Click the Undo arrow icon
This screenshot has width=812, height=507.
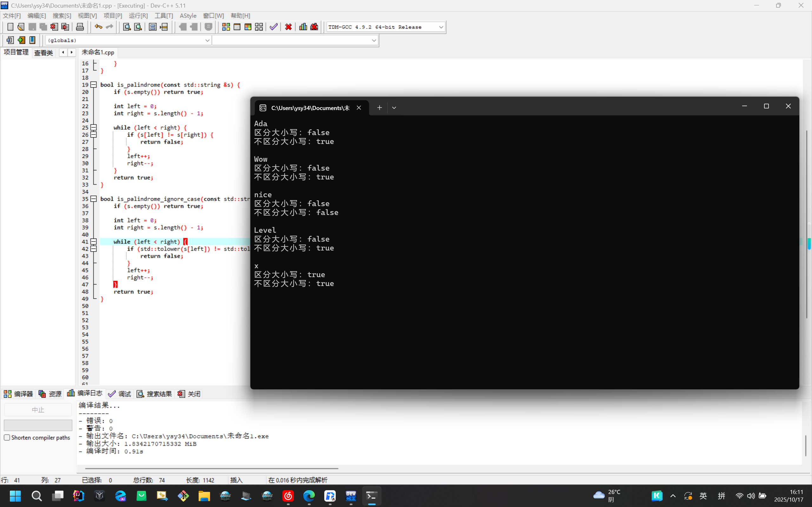pyautogui.click(x=98, y=27)
